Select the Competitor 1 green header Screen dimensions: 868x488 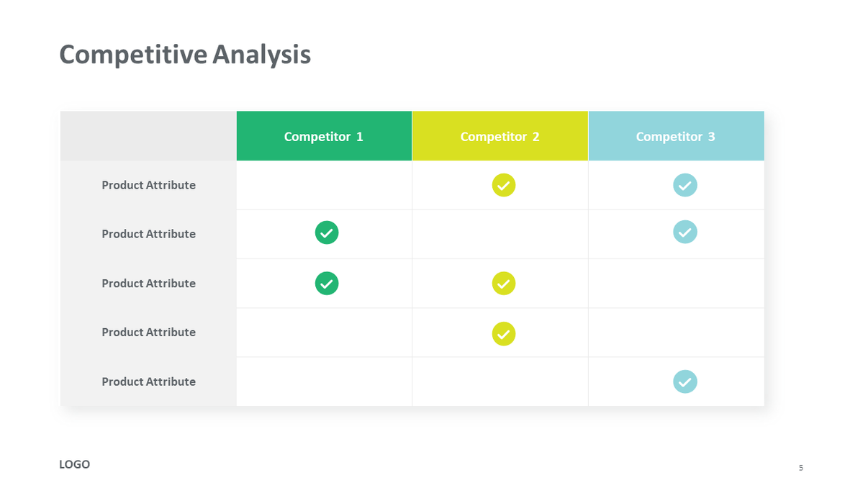tap(324, 136)
